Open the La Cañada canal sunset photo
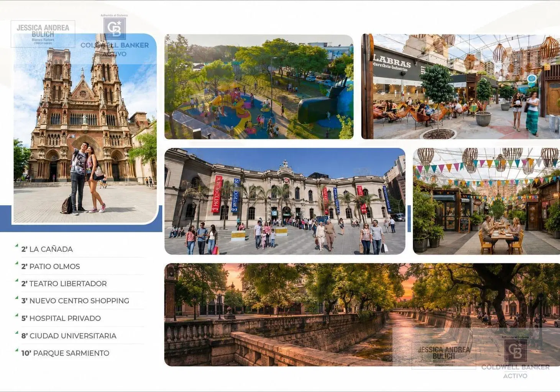The width and height of the screenshot is (560, 392). click(362, 315)
